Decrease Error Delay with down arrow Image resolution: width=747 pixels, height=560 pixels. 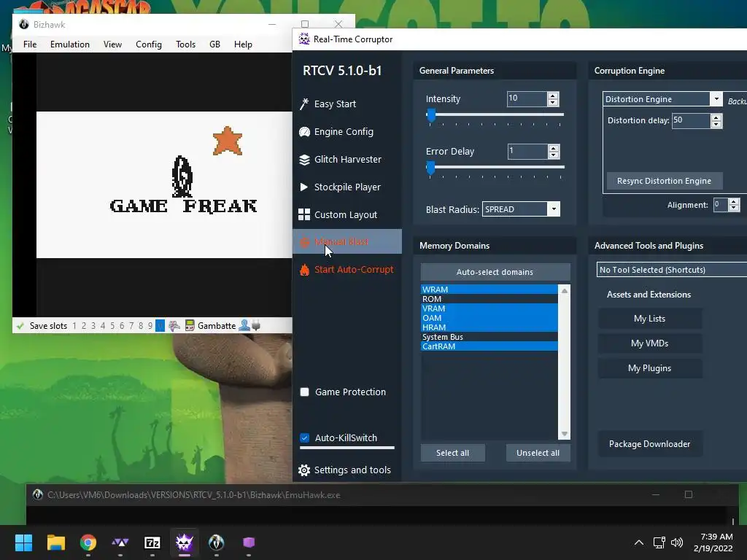pyautogui.click(x=553, y=155)
